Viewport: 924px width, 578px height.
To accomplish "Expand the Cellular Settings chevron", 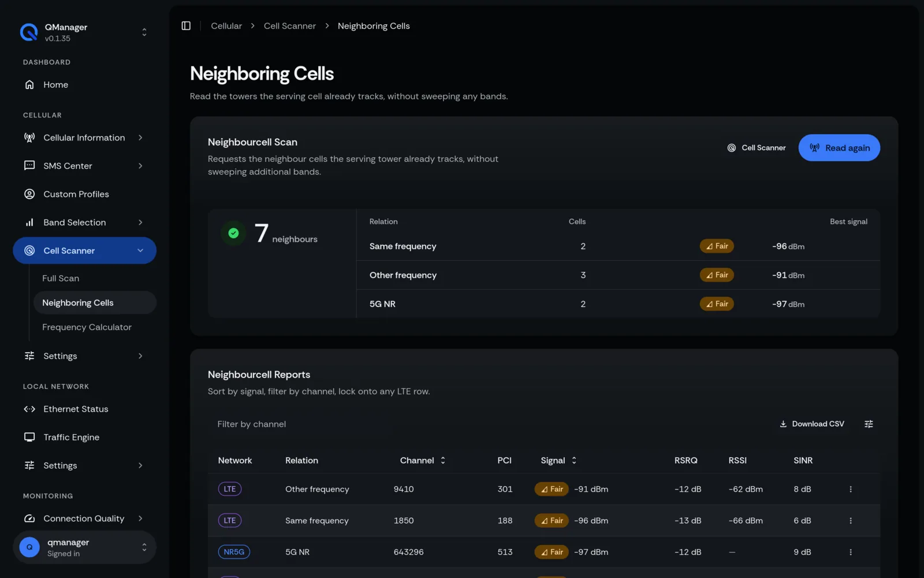I will 140,356.
